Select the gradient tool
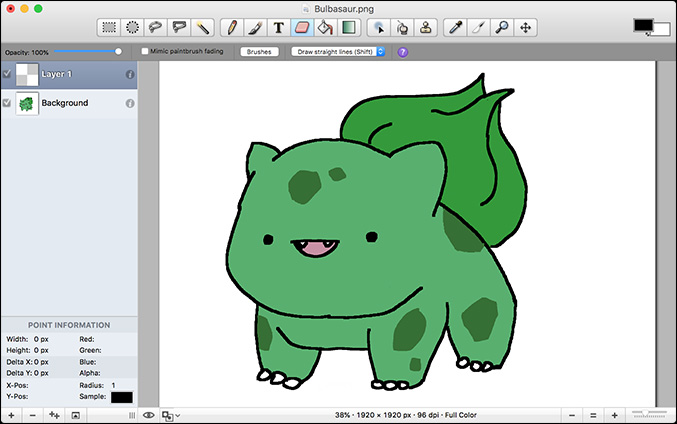The height and width of the screenshot is (424, 677). click(x=348, y=28)
